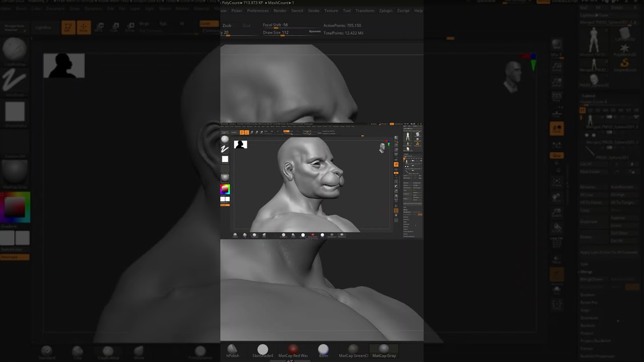Toggle the Zcut sculpt mode
The width and height of the screenshot is (644, 362).
click(247, 25)
